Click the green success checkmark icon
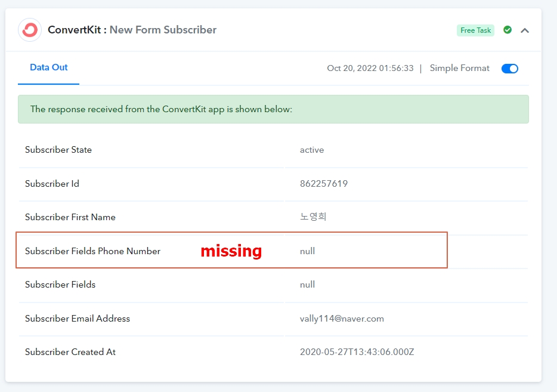The width and height of the screenshot is (557, 392). pos(508,30)
